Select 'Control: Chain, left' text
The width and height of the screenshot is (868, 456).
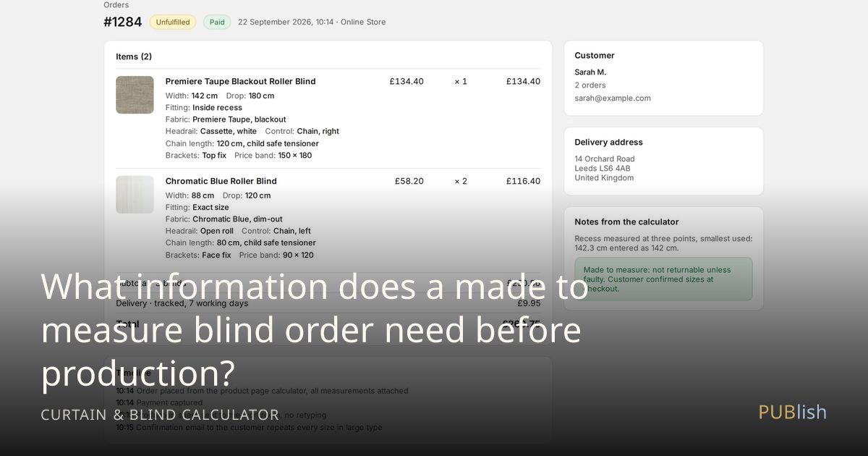point(276,231)
